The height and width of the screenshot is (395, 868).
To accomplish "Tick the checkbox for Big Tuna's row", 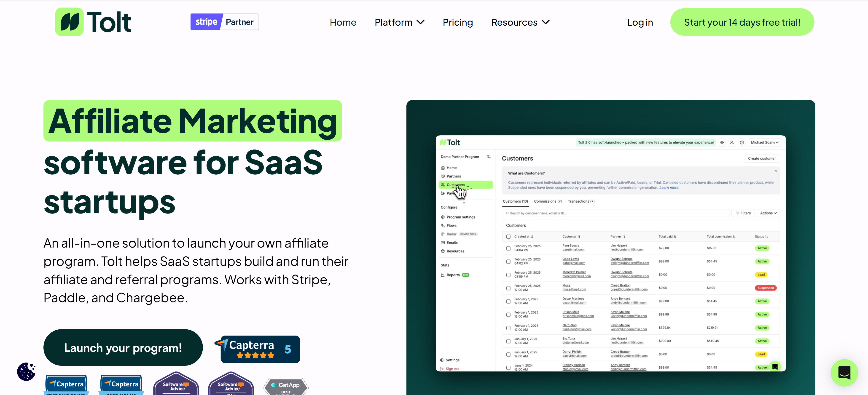I will 508,341.
